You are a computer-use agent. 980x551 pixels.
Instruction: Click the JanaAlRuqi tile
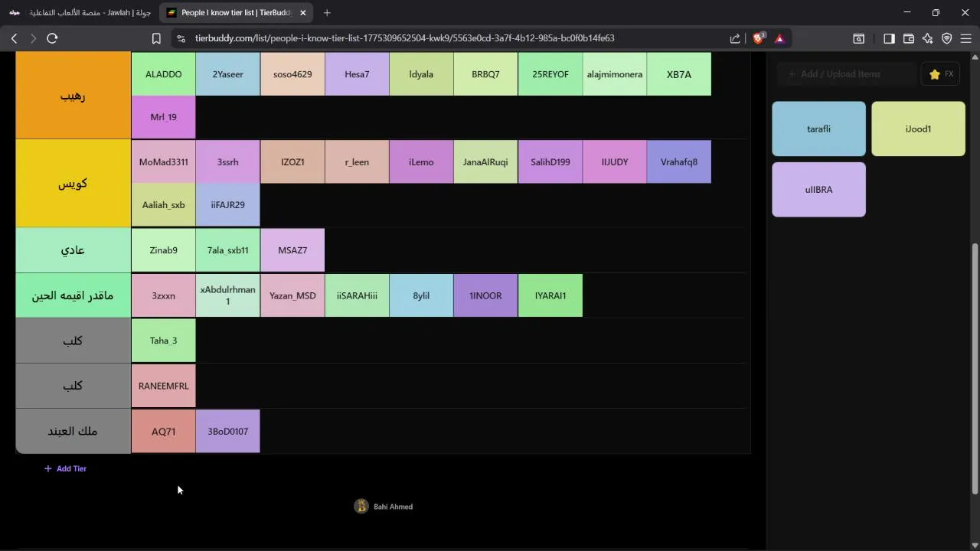pyautogui.click(x=485, y=162)
